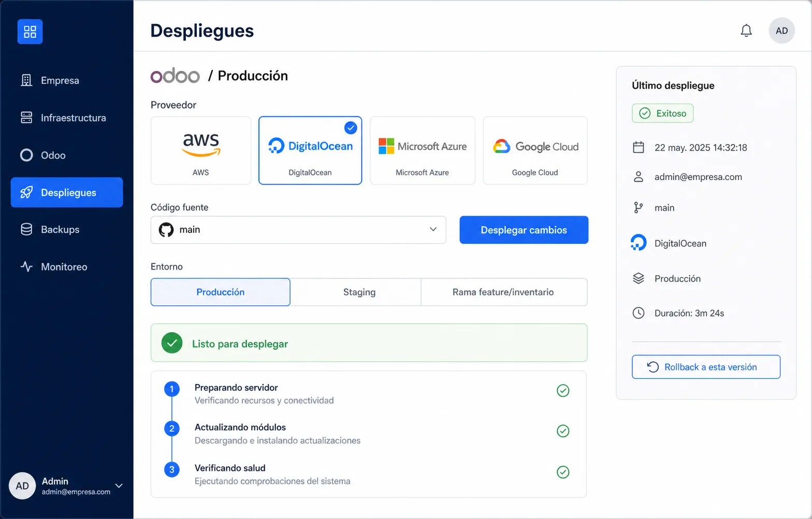Screen dimensions: 812x519
Task: Open notifications bell icon
Action: tap(746, 31)
